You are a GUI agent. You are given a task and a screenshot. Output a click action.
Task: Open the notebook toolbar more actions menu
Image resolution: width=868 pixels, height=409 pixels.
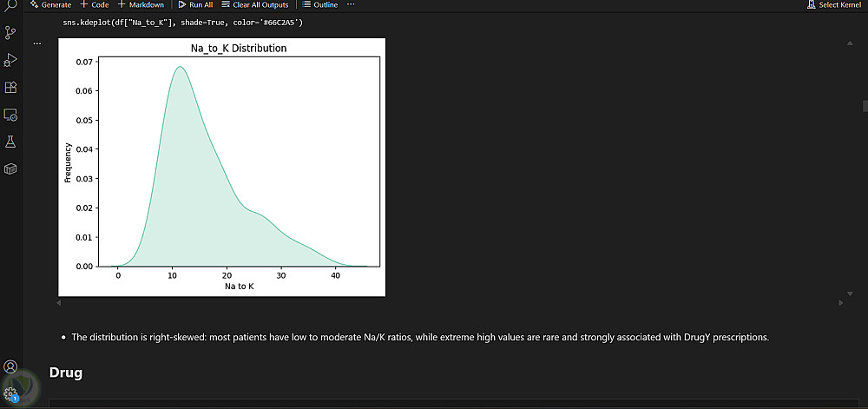pos(351,5)
